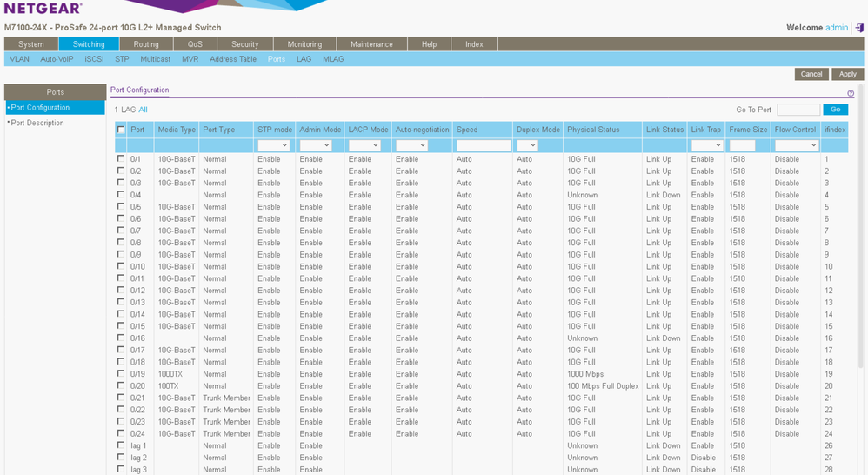The image size is (868, 475).
Task: Select the Ports submenu item
Action: (277, 58)
